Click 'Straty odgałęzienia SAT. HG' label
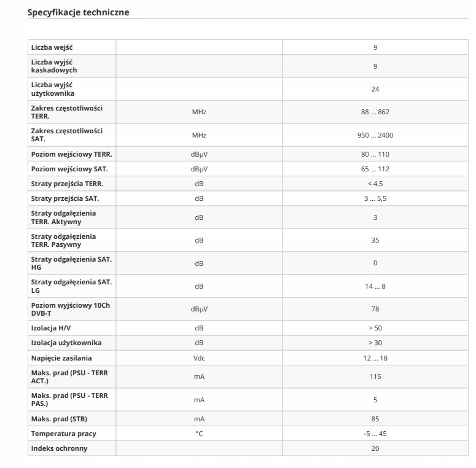The width and height of the screenshot is (476, 468). tap(71, 263)
